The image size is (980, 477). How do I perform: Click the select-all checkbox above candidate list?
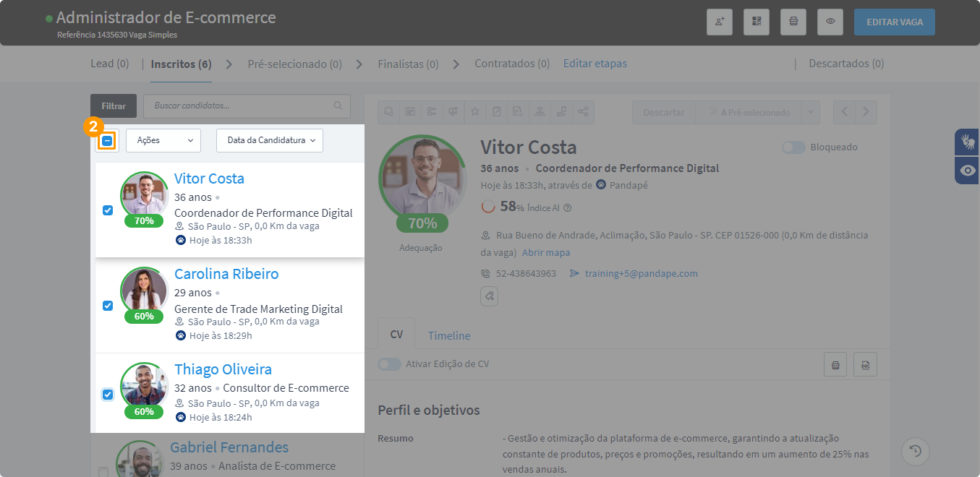pos(107,141)
